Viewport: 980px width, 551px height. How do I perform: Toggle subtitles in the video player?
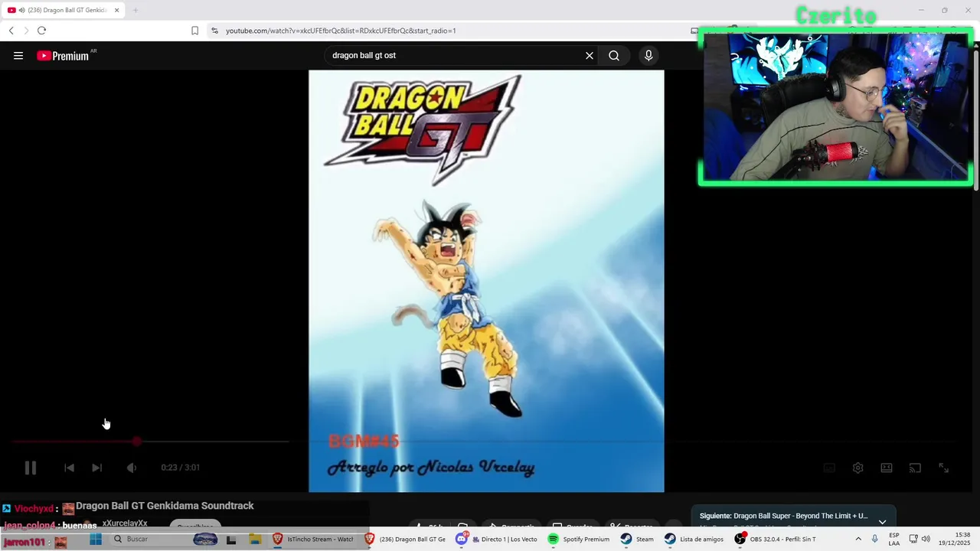[829, 468]
